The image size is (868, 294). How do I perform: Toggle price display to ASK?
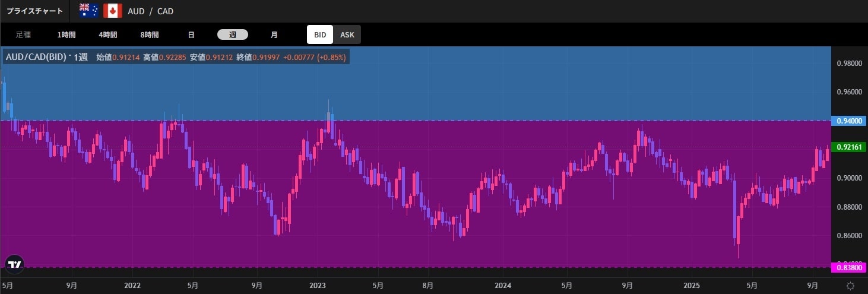click(347, 35)
